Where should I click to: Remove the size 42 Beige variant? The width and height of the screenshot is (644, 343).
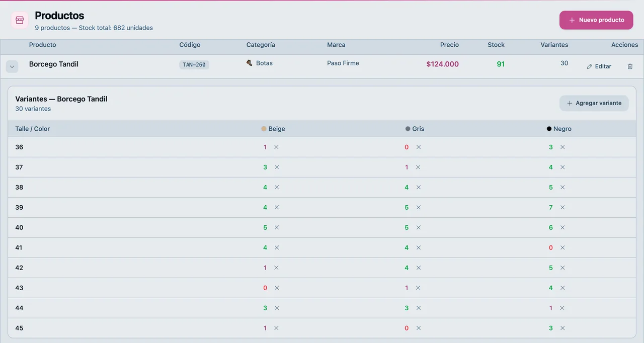[x=276, y=268]
